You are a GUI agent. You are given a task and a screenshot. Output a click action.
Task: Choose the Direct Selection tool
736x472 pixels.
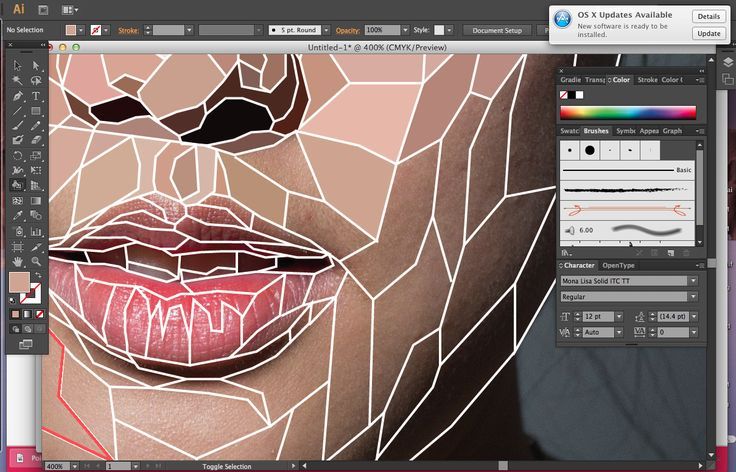click(36, 65)
